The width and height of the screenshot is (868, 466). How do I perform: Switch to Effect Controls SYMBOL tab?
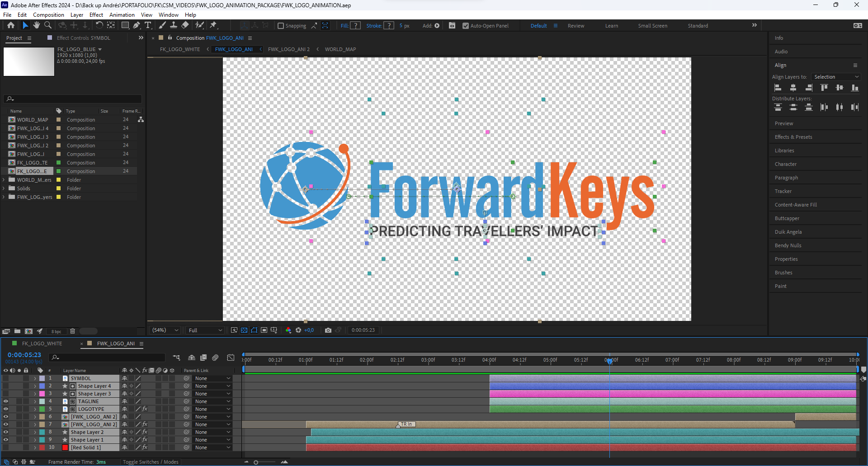click(84, 38)
